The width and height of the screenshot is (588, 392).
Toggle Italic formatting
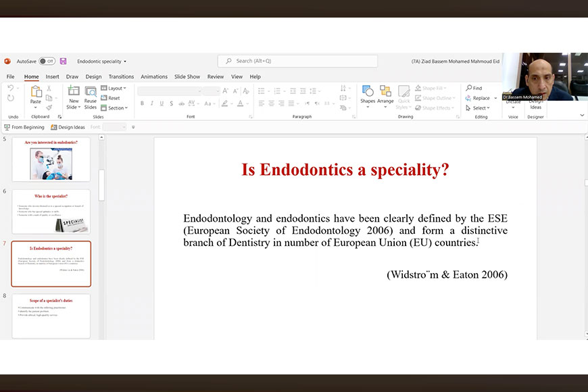pyautogui.click(x=152, y=103)
